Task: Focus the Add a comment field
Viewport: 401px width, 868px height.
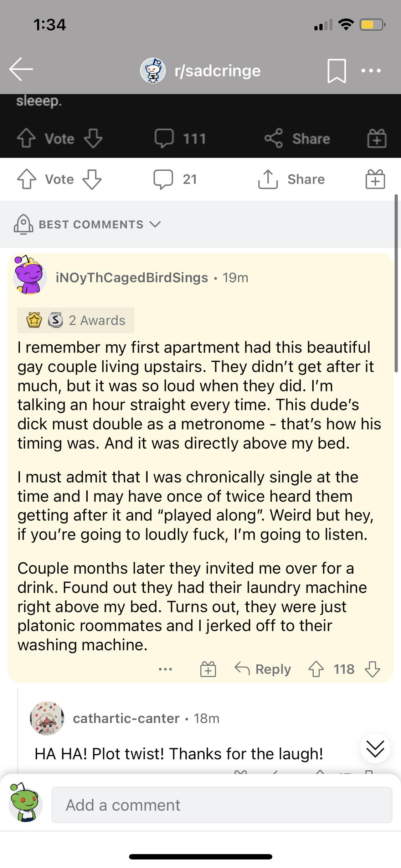Action: coord(222,805)
